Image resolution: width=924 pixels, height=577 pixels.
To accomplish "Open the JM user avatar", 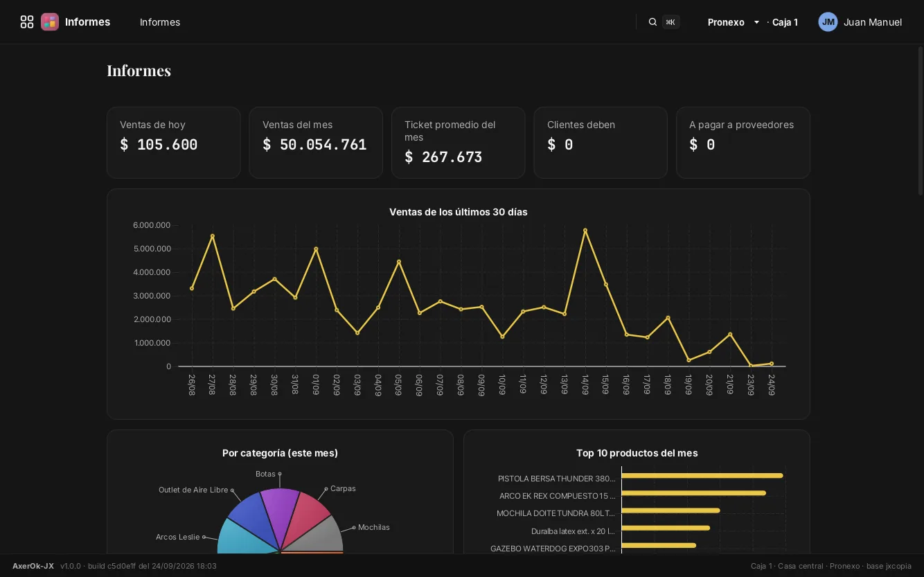I will coord(828,22).
